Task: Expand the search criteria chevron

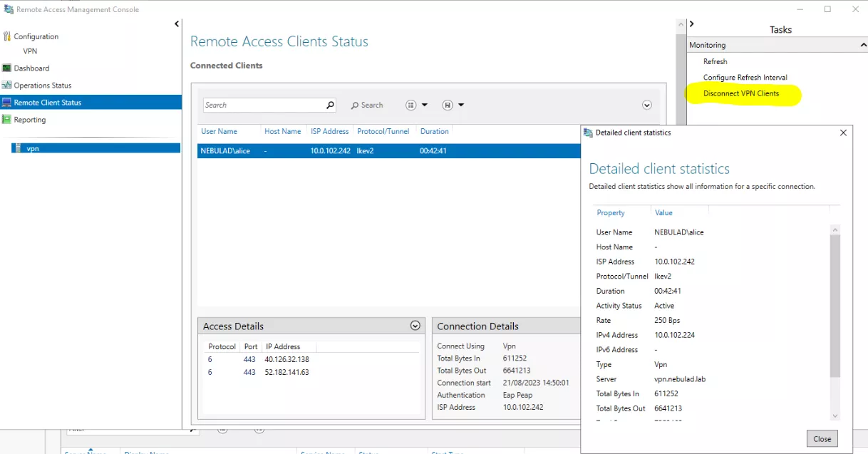Action: pyautogui.click(x=647, y=105)
